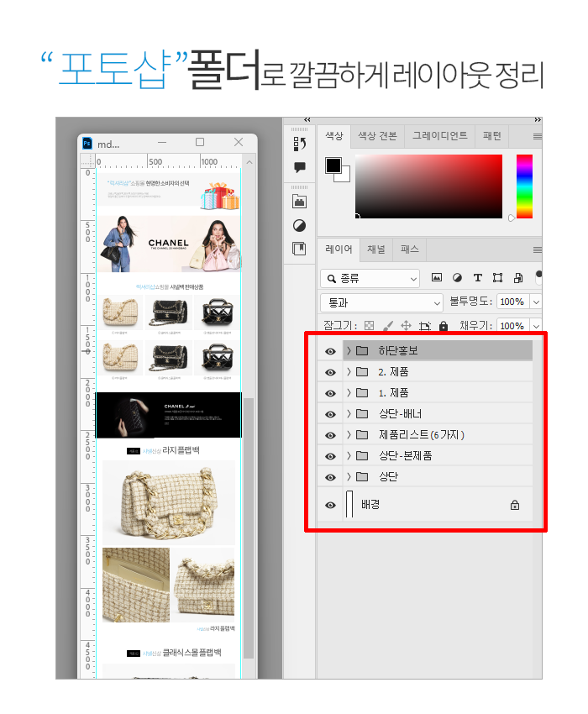588x714 pixels.
Task: Open the Layers panel flyout menu
Action: [x=538, y=249]
